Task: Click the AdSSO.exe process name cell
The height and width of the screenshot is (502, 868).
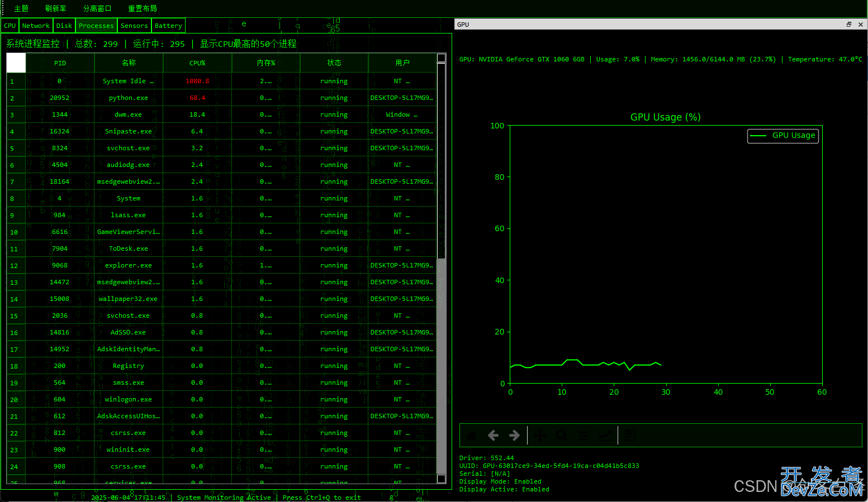Action: point(129,332)
